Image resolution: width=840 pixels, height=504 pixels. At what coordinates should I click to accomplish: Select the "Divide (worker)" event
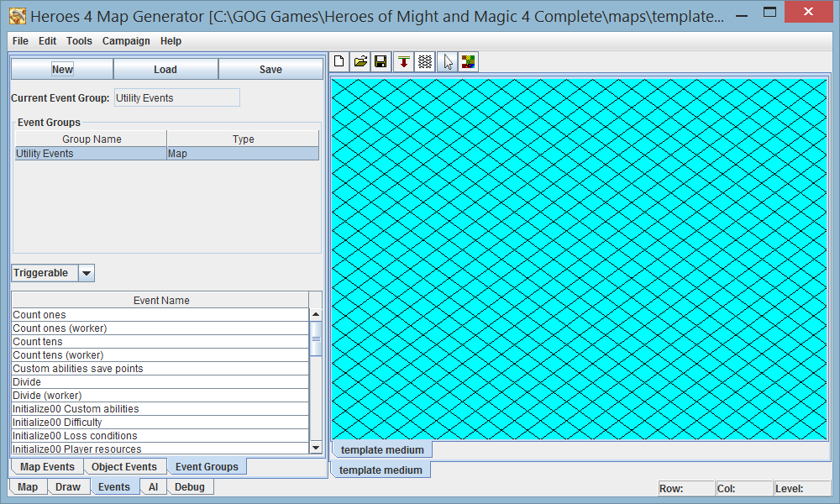160,395
